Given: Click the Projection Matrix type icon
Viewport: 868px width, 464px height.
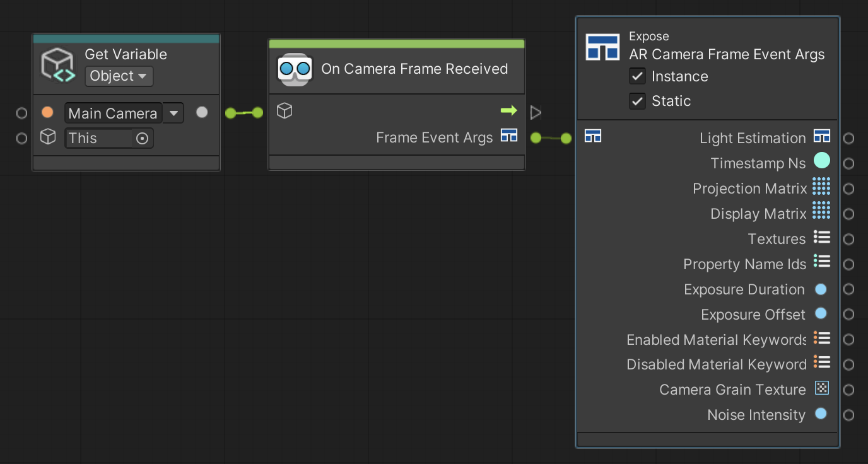Looking at the screenshot, I should click(x=822, y=187).
